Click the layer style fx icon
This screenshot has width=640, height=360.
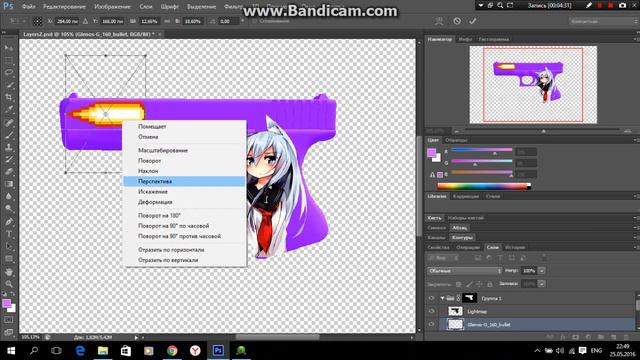[x=563, y=337]
